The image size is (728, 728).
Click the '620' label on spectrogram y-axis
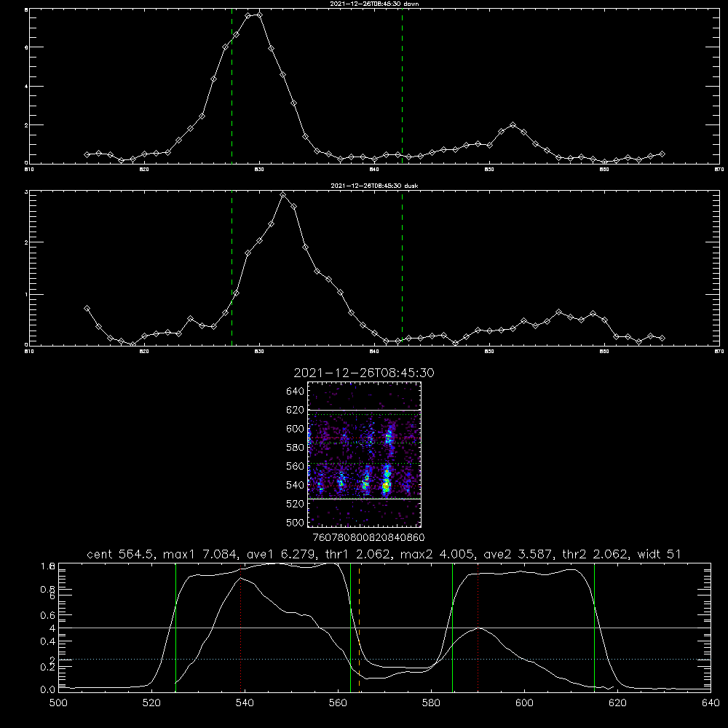click(296, 410)
